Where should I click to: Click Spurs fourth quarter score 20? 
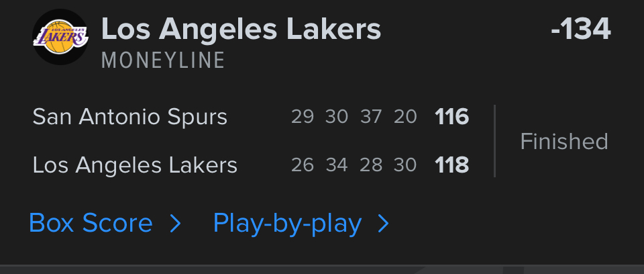pyautogui.click(x=405, y=118)
